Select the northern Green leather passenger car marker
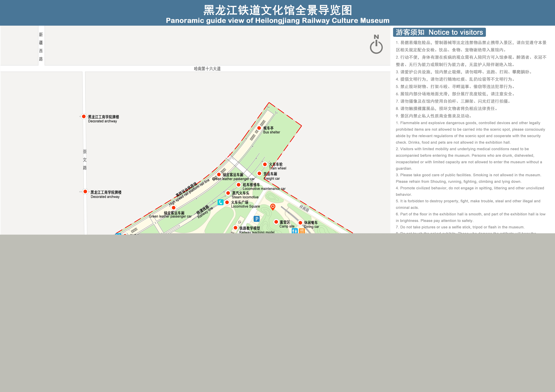Image resolution: width=555 pixels, height=392 pixels. coord(219,174)
